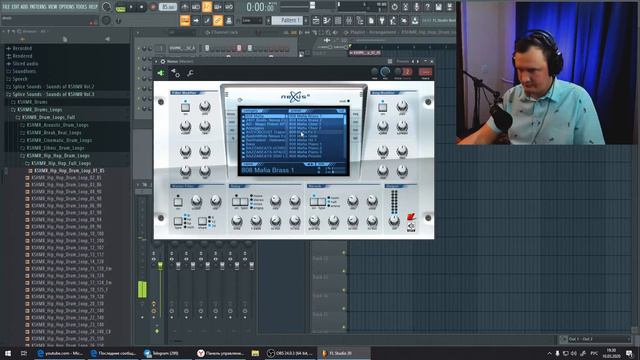Open the FILE menu
640x360 pixels.
6,7
